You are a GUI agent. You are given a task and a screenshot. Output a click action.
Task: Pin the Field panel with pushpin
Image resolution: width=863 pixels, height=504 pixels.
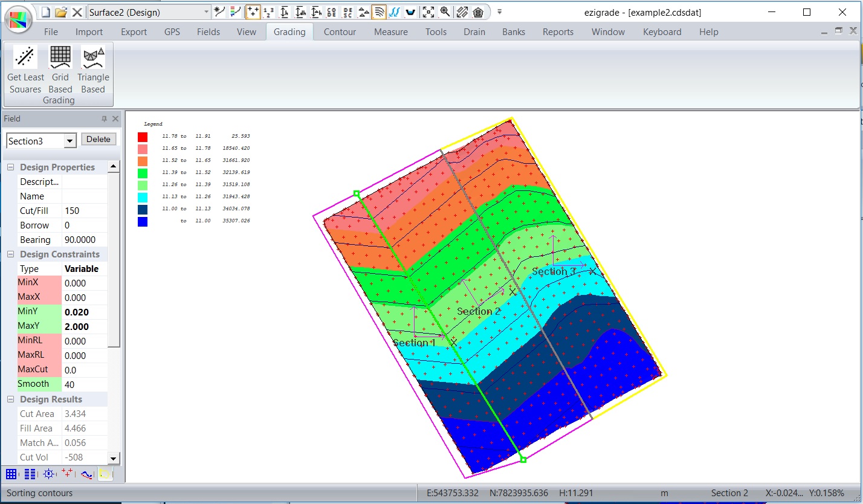(x=105, y=119)
